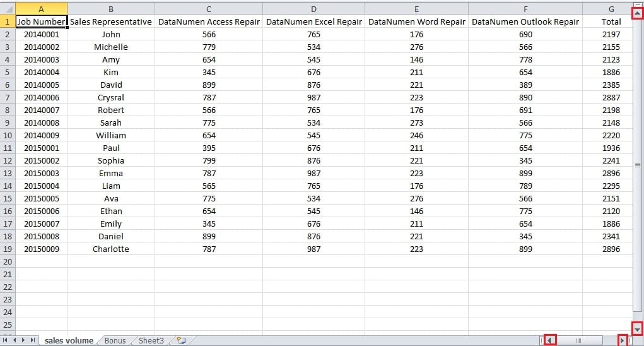Click the DataNumen Word Repair header cell

pos(416,21)
